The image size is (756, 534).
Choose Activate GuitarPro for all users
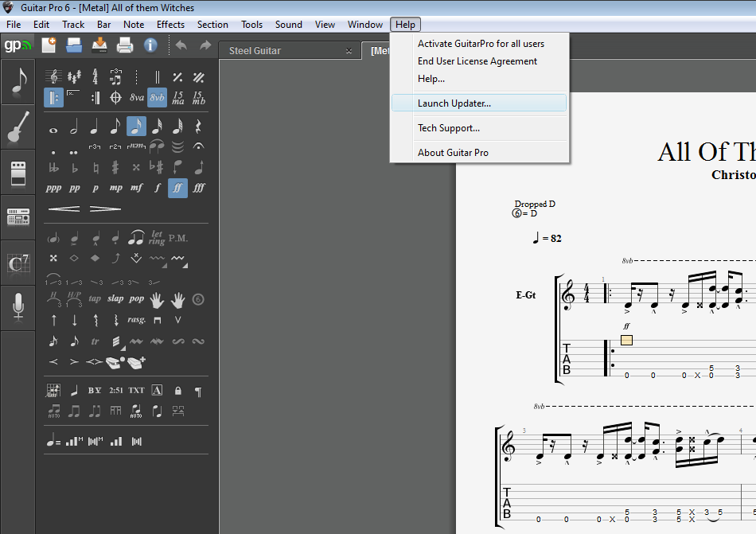479,44
